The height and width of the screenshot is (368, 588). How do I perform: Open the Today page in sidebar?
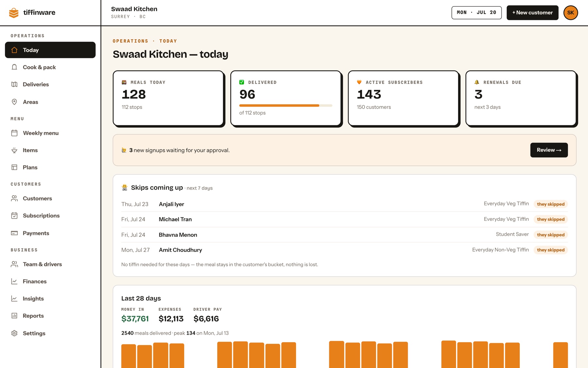pyautogui.click(x=50, y=50)
